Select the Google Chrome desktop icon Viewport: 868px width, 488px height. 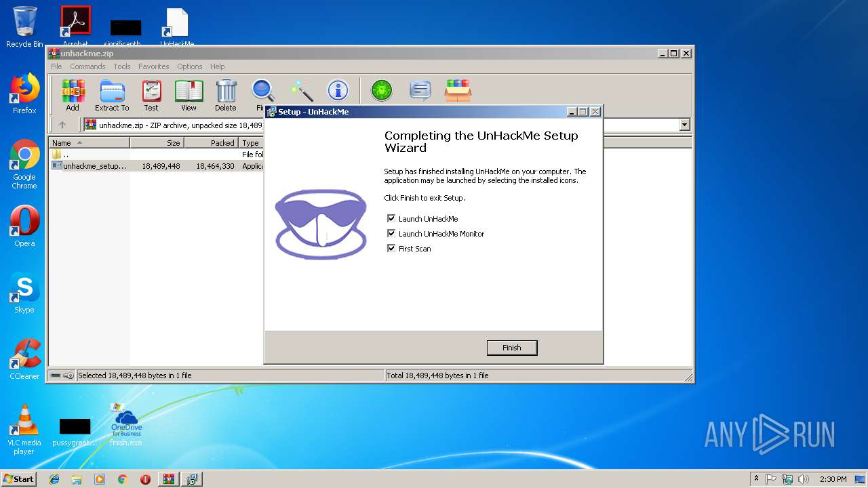pyautogui.click(x=24, y=164)
